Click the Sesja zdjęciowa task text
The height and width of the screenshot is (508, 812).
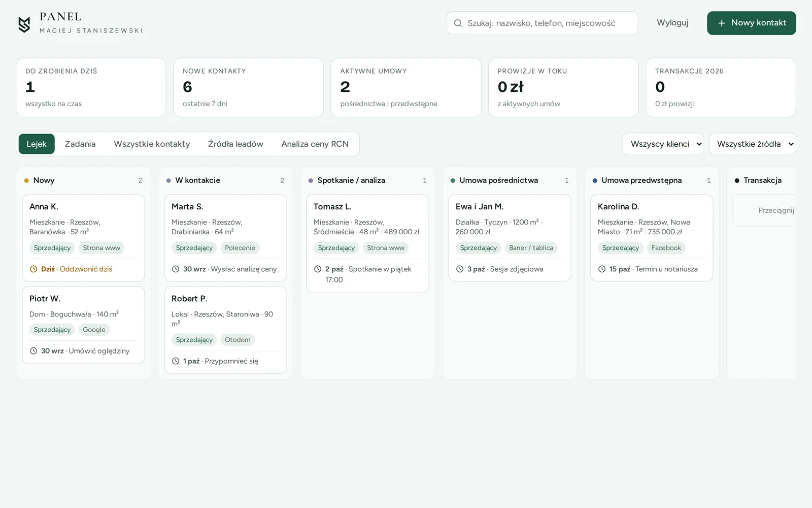[517, 269]
